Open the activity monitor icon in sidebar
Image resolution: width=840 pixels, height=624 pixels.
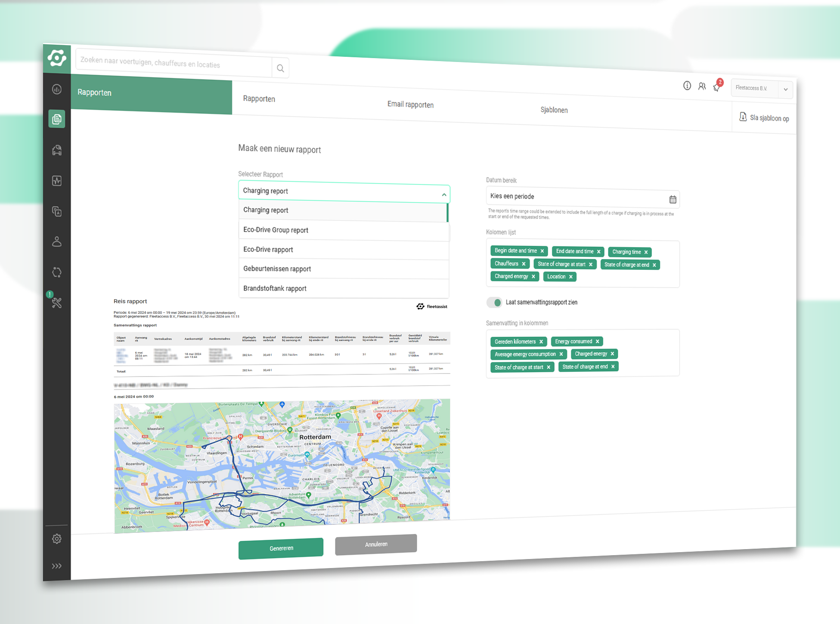[56, 181]
